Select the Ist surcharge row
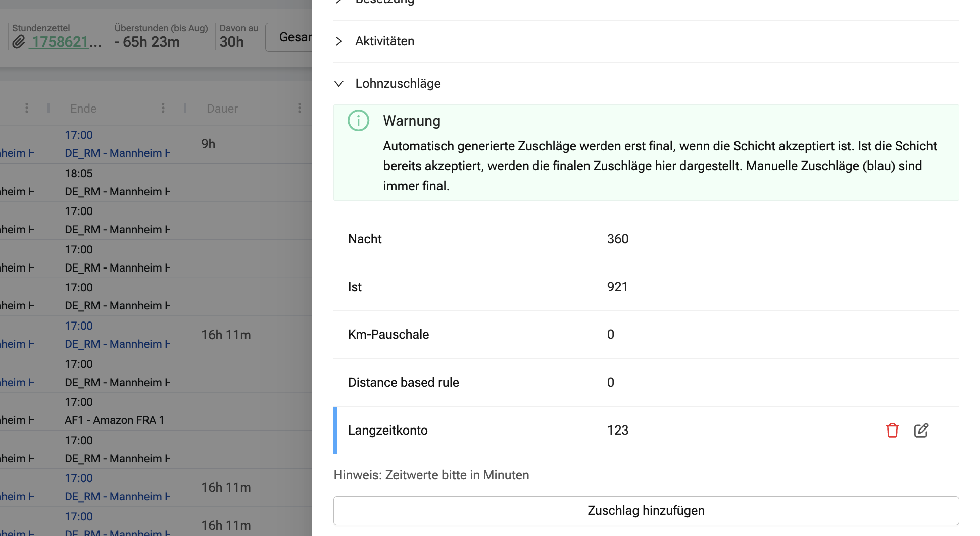This screenshot has width=980, height=536. click(646, 287)
